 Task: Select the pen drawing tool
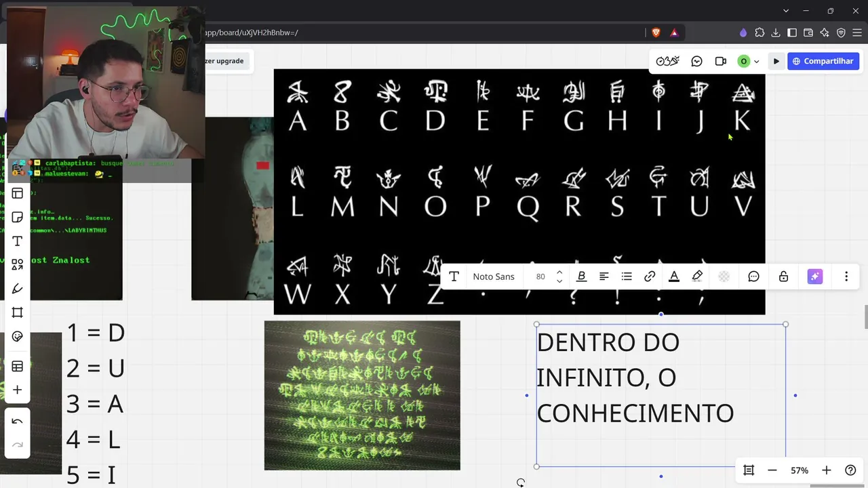point(18,289)
